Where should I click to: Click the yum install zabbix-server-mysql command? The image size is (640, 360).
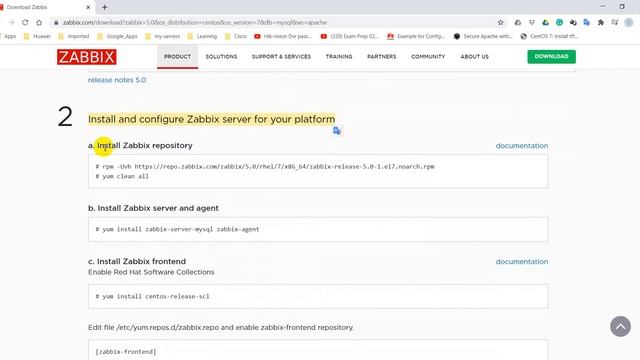[x=177, y=229]
